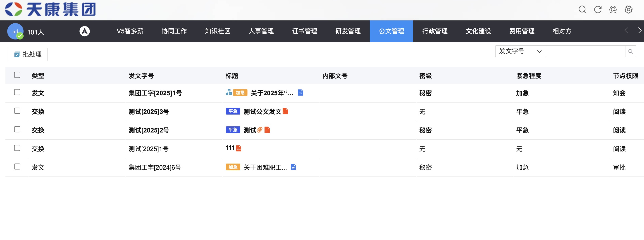Image resolution: width=644 pixels, height=240 pixels.
Task: Switch to the 人事管理 menu tab
Action: (x=261, y=31)
